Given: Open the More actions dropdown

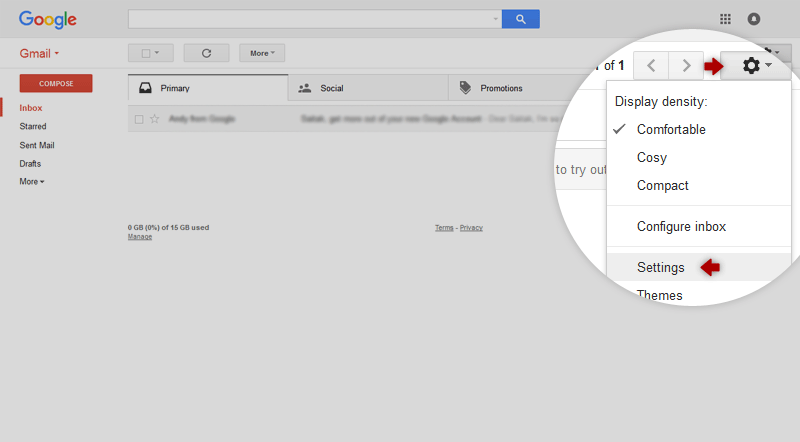Looking at the screenshot, I should 262,53.
